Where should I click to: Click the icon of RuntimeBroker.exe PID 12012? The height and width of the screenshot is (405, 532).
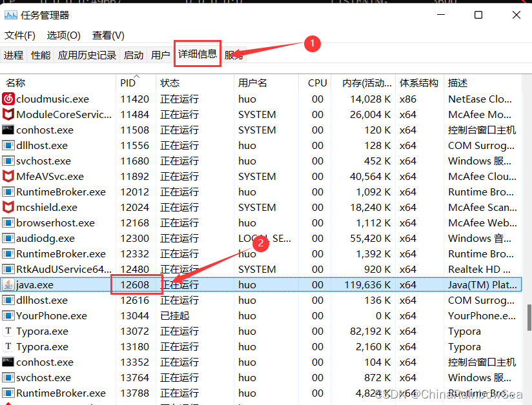(x=8, y=192)
